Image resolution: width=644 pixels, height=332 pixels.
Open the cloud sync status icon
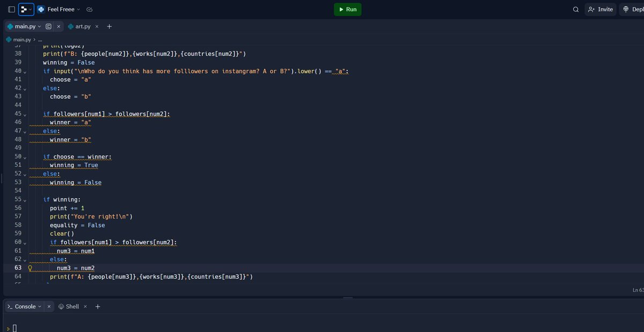click(90, 9)
